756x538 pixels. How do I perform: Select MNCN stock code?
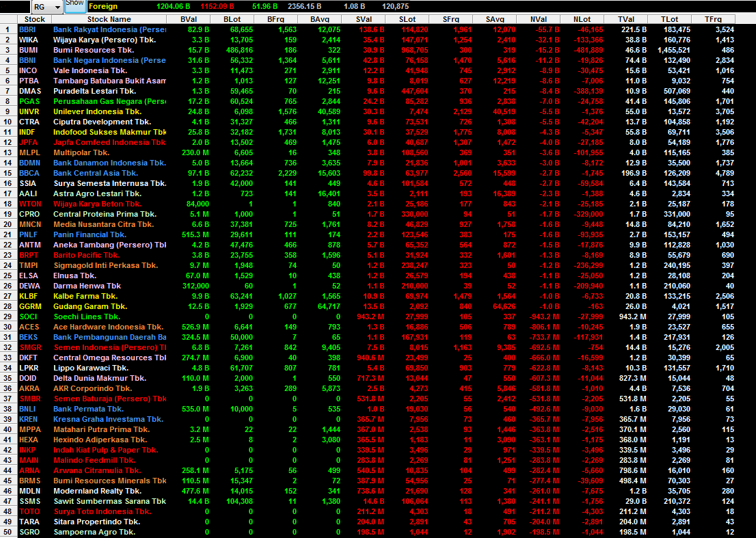point(30,224)
